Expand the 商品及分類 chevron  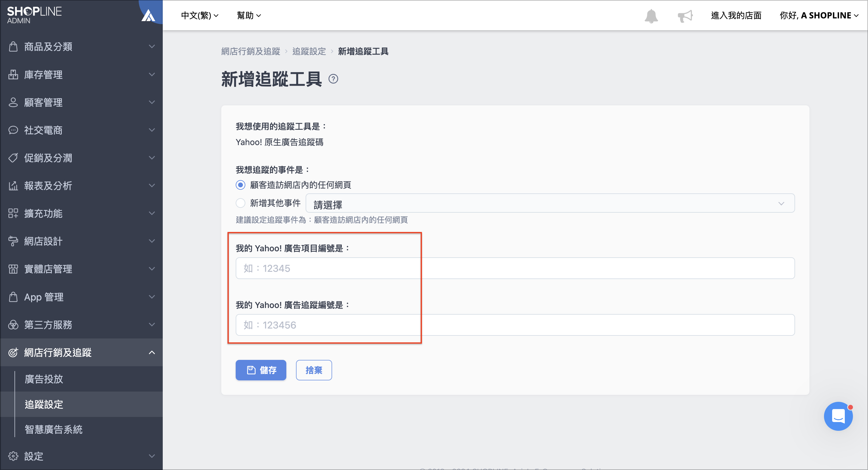(152, 46)
